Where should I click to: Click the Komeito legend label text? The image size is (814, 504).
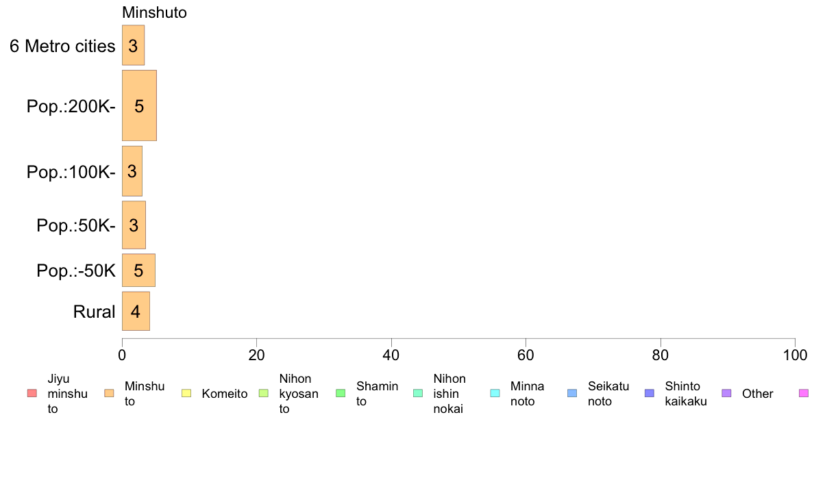click(x=225, y=394)
